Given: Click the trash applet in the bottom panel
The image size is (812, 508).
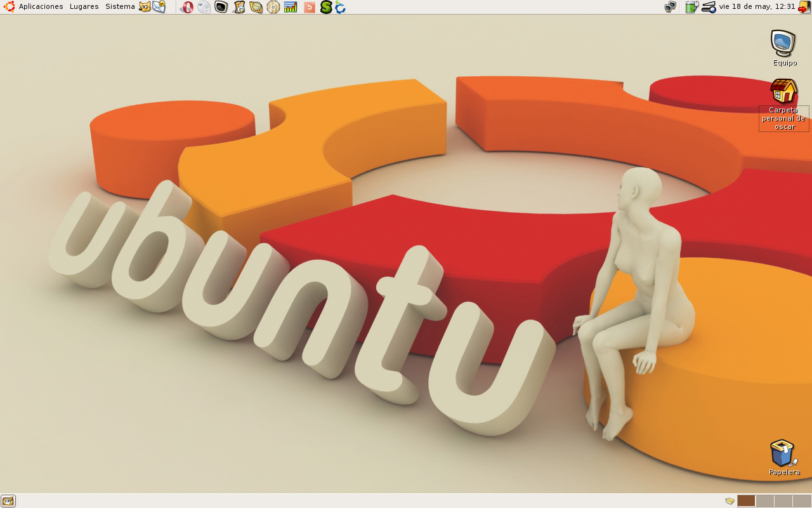Looking at the screenshot, I should [730, 501].
